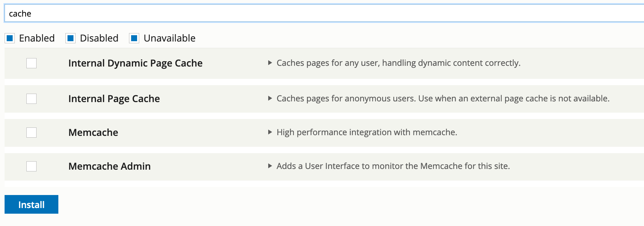Screen dimensions: 644x226
Task: Focus the module filter field containing 'cache'
Action: (324, 13)
